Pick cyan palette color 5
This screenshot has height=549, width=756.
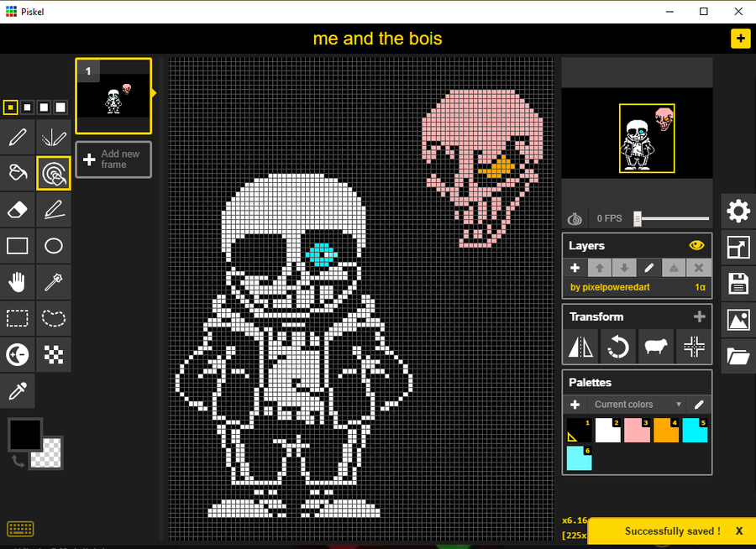click(695, 430)
